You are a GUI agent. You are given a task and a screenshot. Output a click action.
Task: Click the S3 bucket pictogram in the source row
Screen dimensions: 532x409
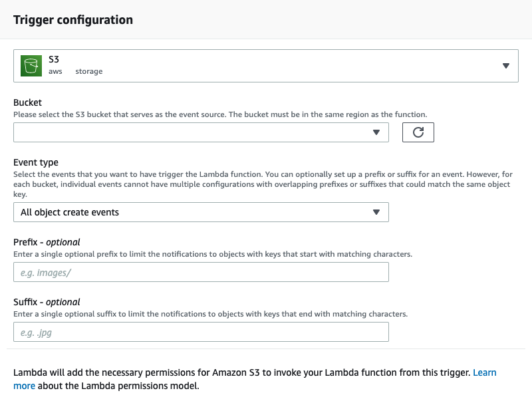point(31,65)
